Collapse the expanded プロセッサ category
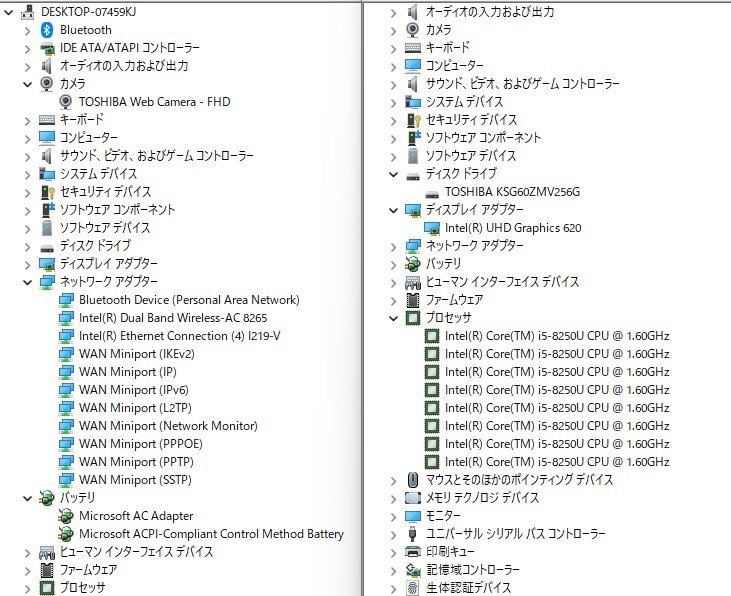This screenshot has height=596, width=731. 393,319
